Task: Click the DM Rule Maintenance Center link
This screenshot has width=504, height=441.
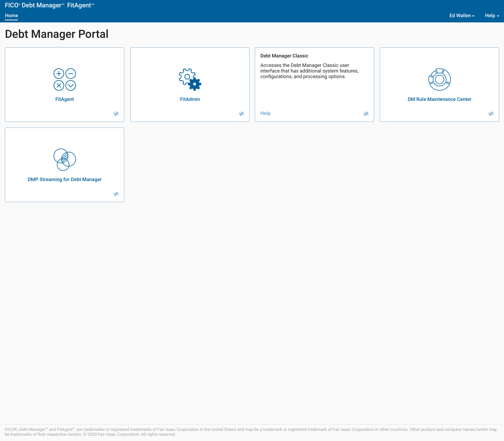Action: [x=439, y=99]
